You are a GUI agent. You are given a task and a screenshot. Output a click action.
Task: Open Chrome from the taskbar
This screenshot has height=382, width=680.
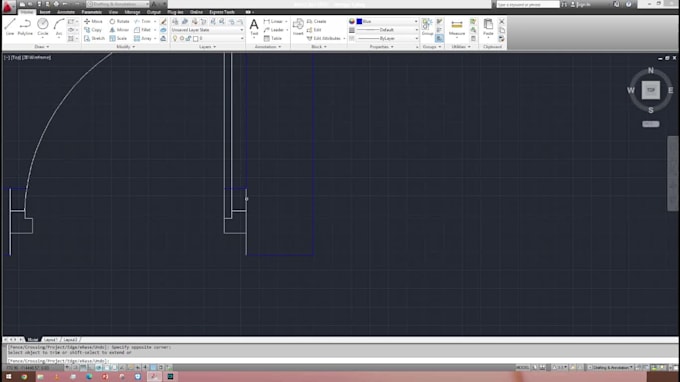[x=24, y=377]
